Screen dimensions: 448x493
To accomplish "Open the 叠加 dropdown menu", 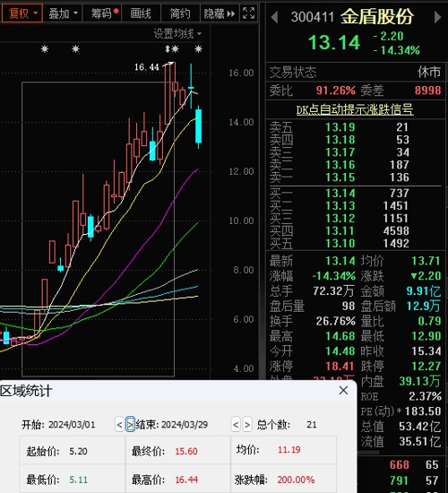I will pyautogui.click(x=63, y=13).
